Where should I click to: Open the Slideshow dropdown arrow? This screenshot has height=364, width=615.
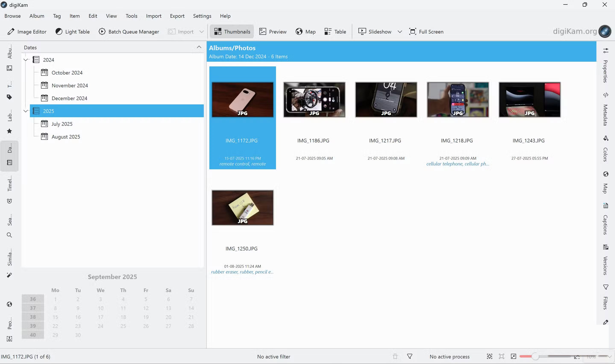(x=399, y=32)
